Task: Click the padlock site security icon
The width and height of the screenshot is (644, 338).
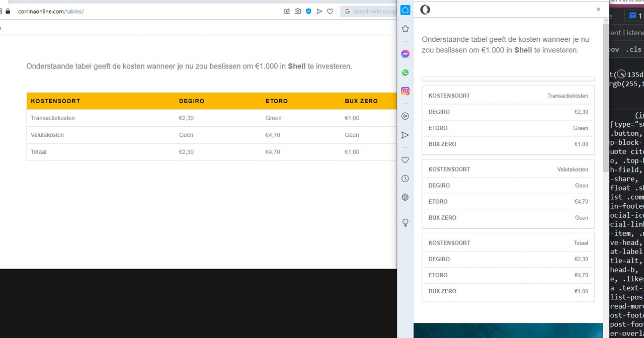Action: point(8,11)
